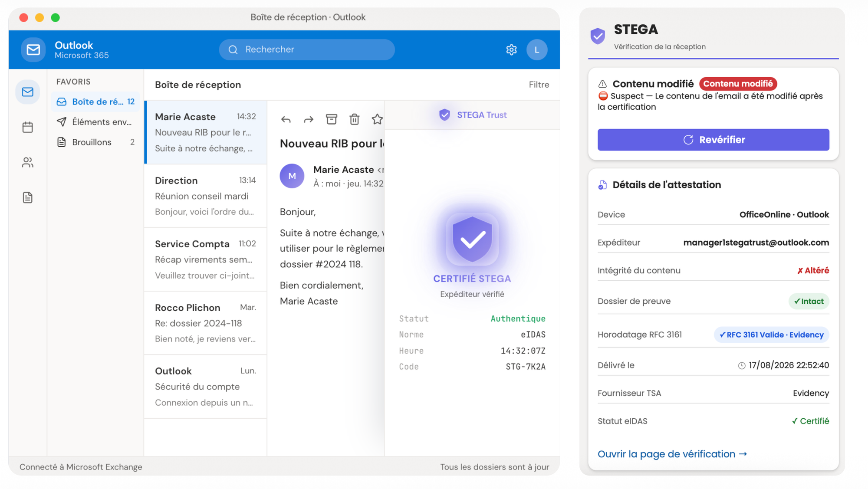Screen dimensions: 868x489
Task: Open the Direction email Réunion conseil mardi
Action: click(x=206, y=196)
